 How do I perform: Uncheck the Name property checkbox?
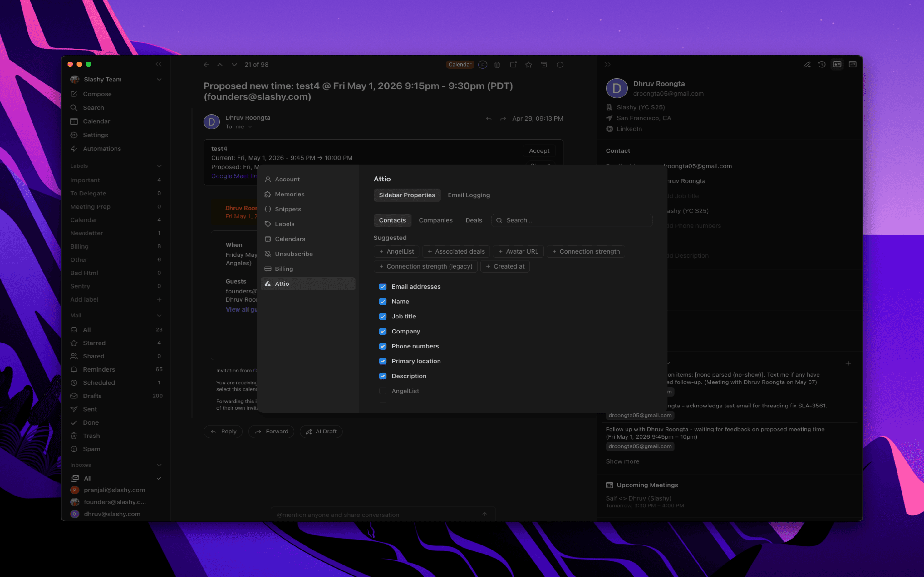coord(383,302)
